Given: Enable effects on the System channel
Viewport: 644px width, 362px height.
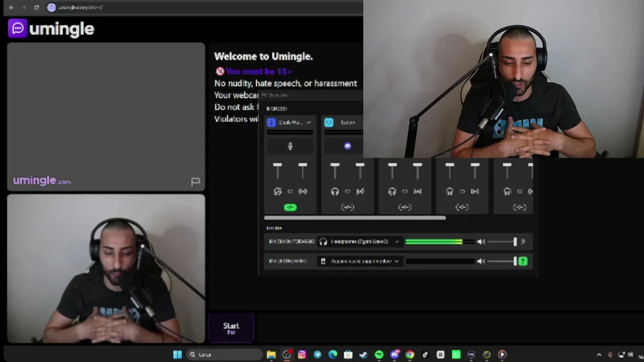Looking at the screenshot, I should 348,207.
